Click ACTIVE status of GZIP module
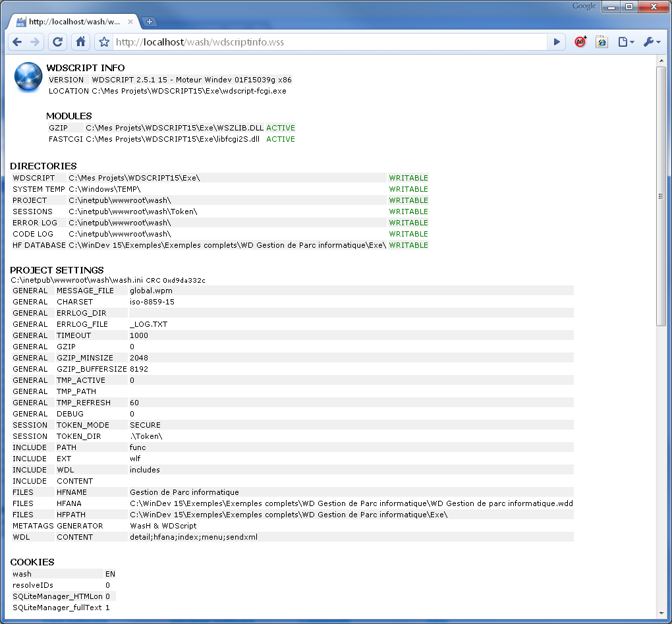 coord(281,128)
